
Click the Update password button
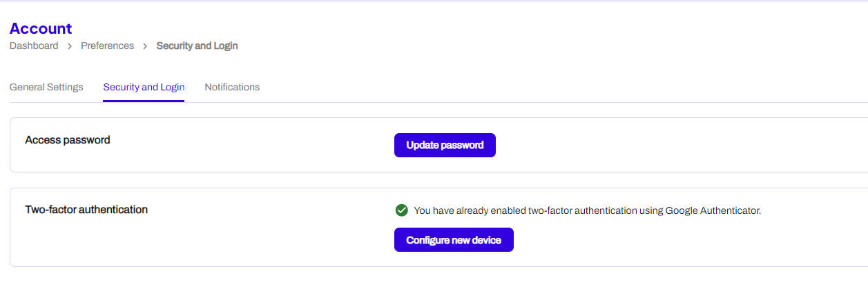(445, 145)
